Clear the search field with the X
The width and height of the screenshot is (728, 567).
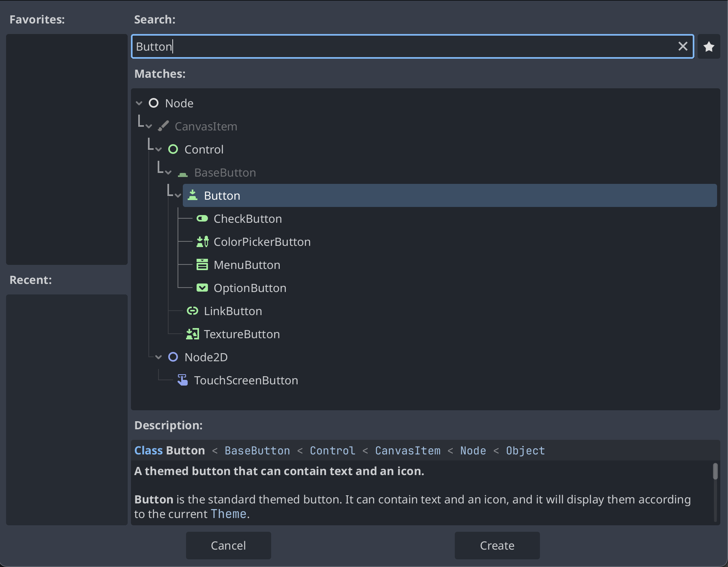[x=683, y=46]
